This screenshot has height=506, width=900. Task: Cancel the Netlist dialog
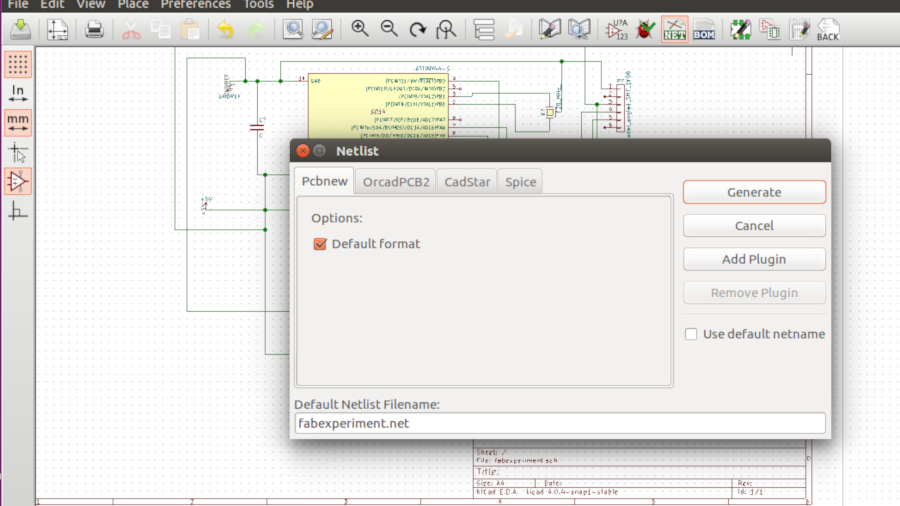pyautogui.click(x=754, y=225)
